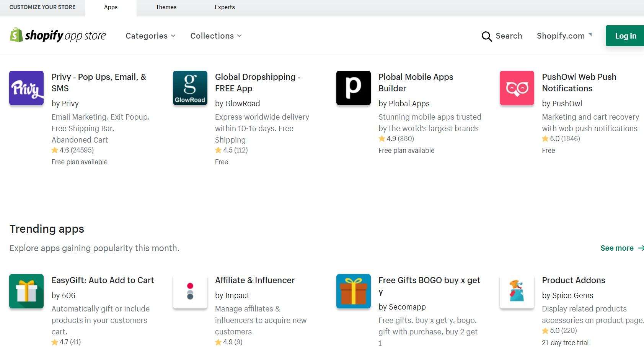Open the GlowRoad app icon
The height and width of the screenshot is (347, 644).
(x=190, y=88)
